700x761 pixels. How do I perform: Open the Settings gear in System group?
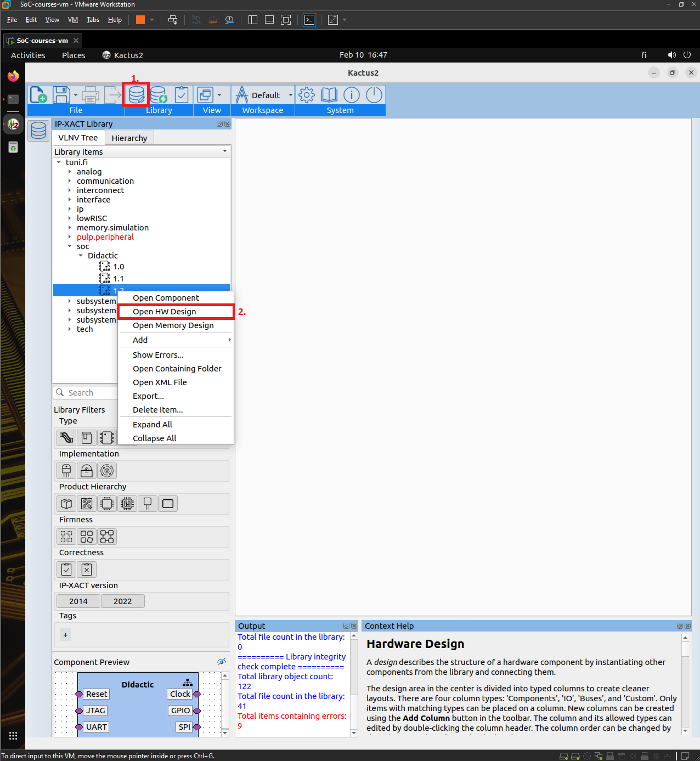point(306,95)
